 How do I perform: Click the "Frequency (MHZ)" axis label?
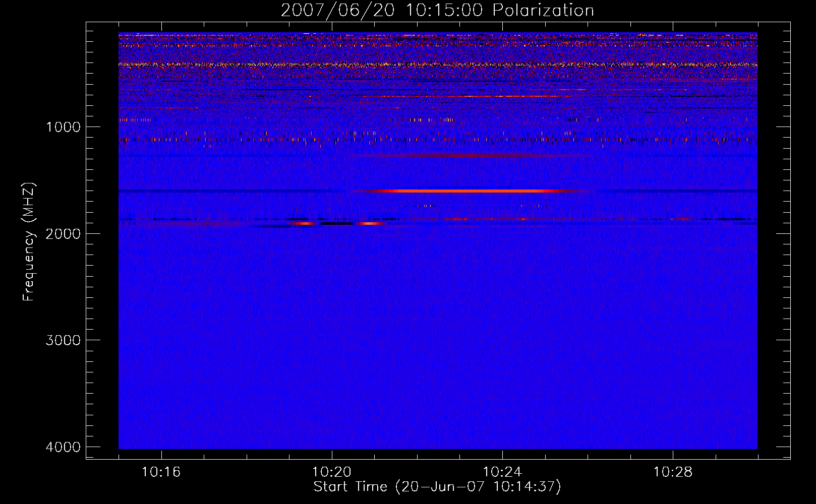[x=29, y=242]
